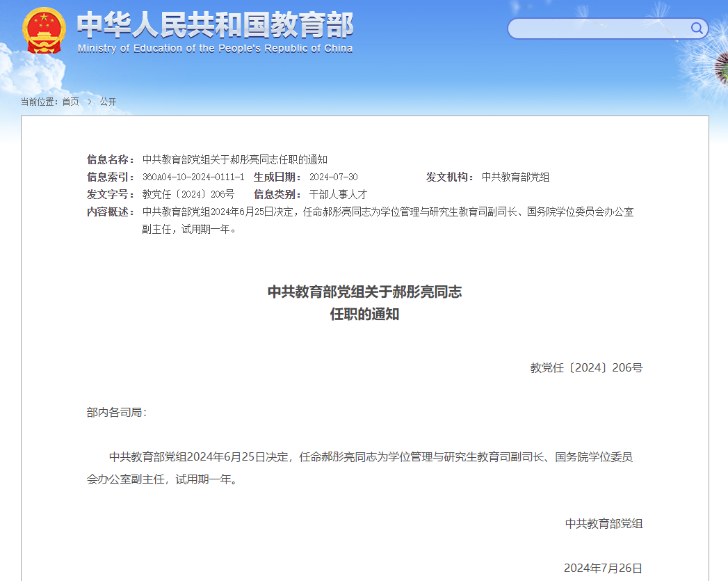The width and height of the screenshot is (728, 581).
Task: Click the 发文机构 value 中共教育部党组
Action: [x=515, y=177]
